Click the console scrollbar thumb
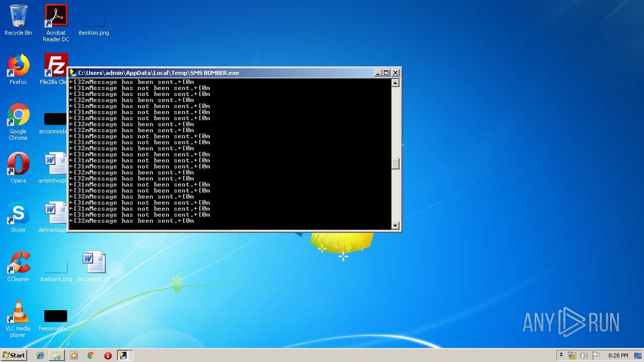 point(395,164)
